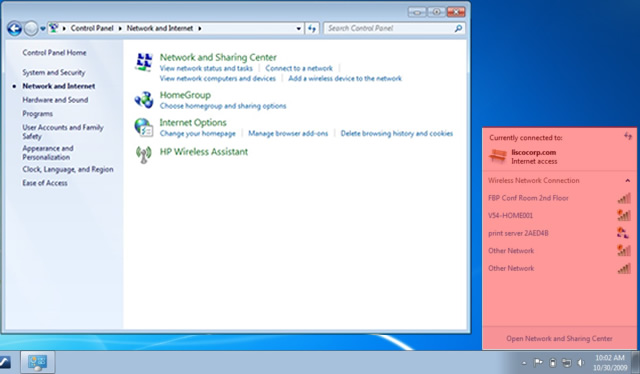Click the refresh icon in network flyout
The width and height of the screenshot is (640, 374).
(x=628, y=136)
